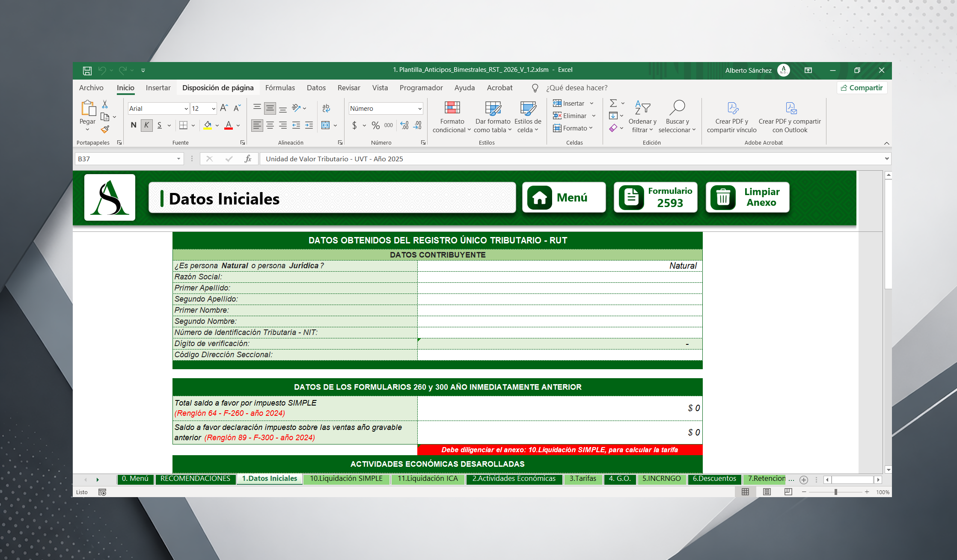Switch to Page Layout view
957x560 pixels.
[x=767, y=492]
